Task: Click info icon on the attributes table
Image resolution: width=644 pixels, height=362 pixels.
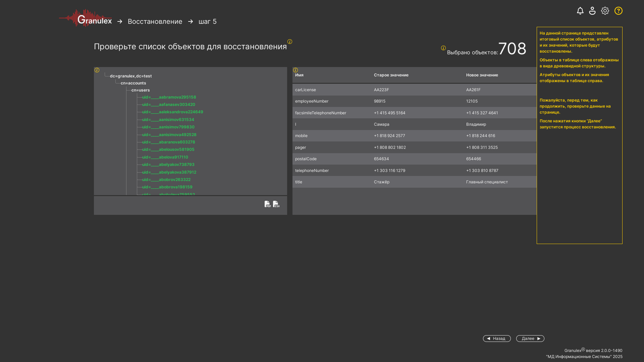Action: [296, 70]
